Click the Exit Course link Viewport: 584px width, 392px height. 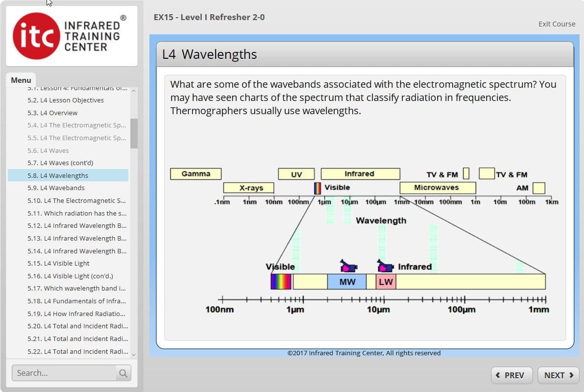[557, 24]
